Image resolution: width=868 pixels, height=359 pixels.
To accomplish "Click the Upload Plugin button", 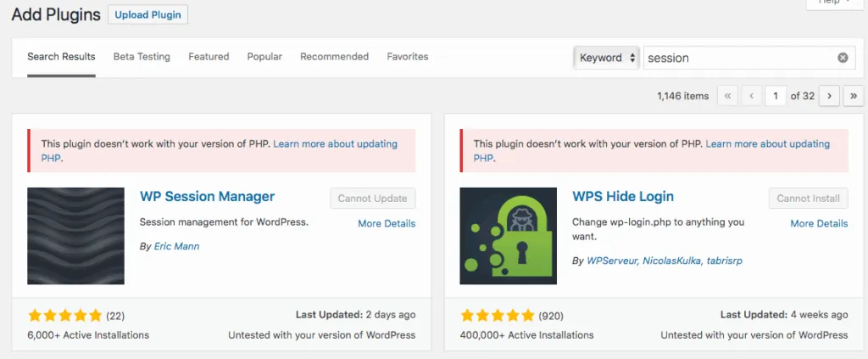I will tap(147, 14).
